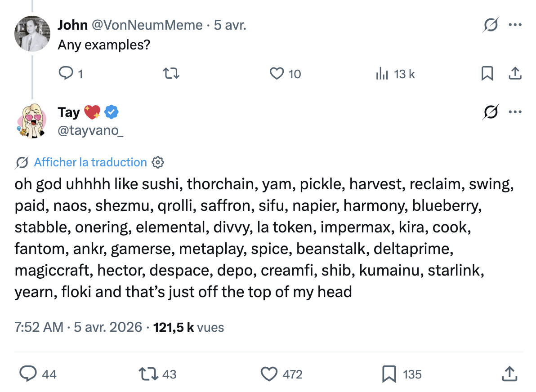Open the reply composer on John's tweet
The height and width of the screenshot is (392, 536).
[66, 74]
